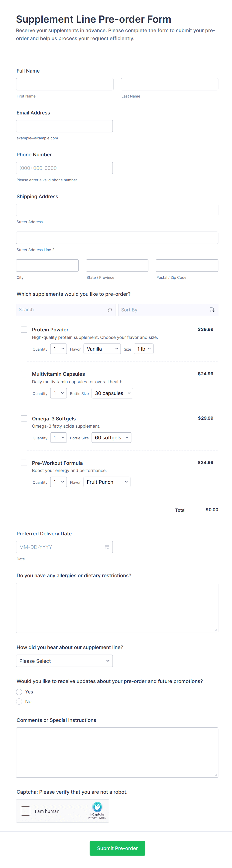Screen dimensions: 232x868
Task: Select No for promotional updates
Action: [19, 701]
